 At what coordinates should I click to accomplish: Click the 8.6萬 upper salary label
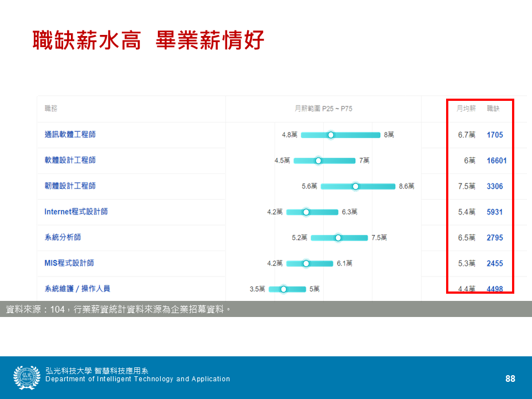[406, 186]
